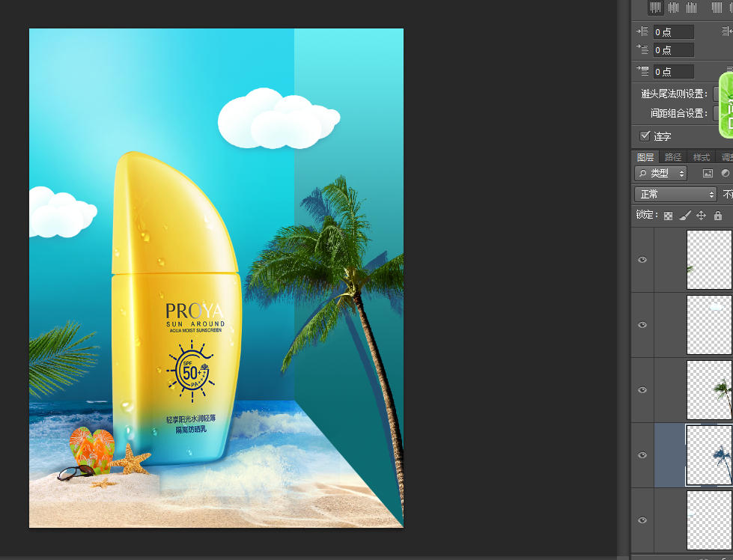Viewport: 733px width, 560px height.
Task: Hide the selected palm shadow layer
Action: click(642, 455)
